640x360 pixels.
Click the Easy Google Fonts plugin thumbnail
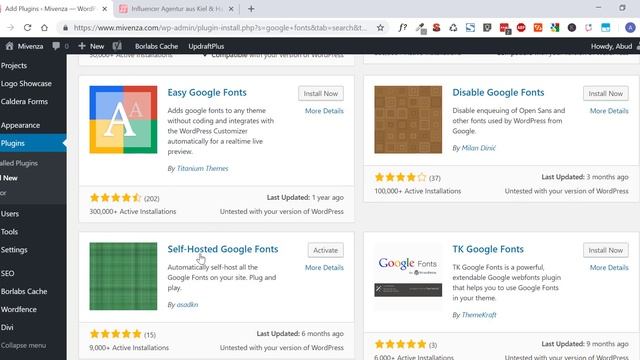[123, 120]
